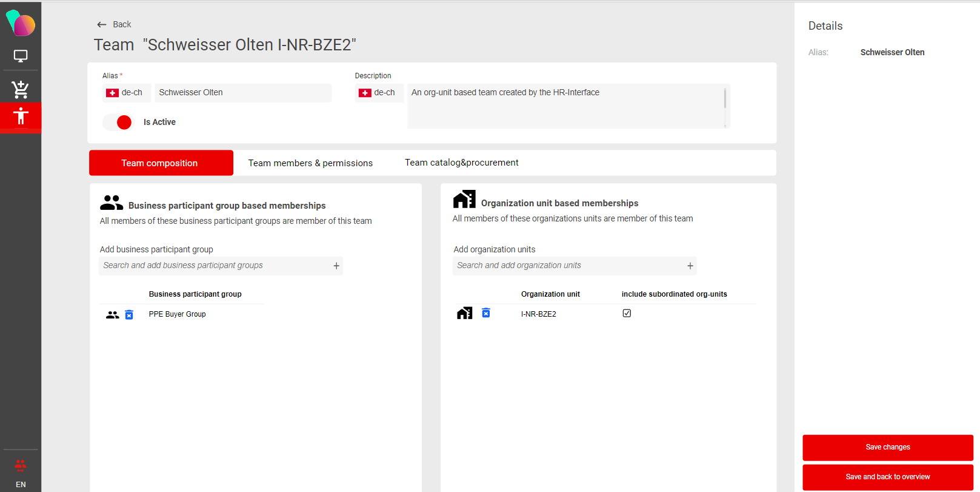Click the back arrow icon
The height and width of the screenshot is (492, 980).
(x=102, y=25)
